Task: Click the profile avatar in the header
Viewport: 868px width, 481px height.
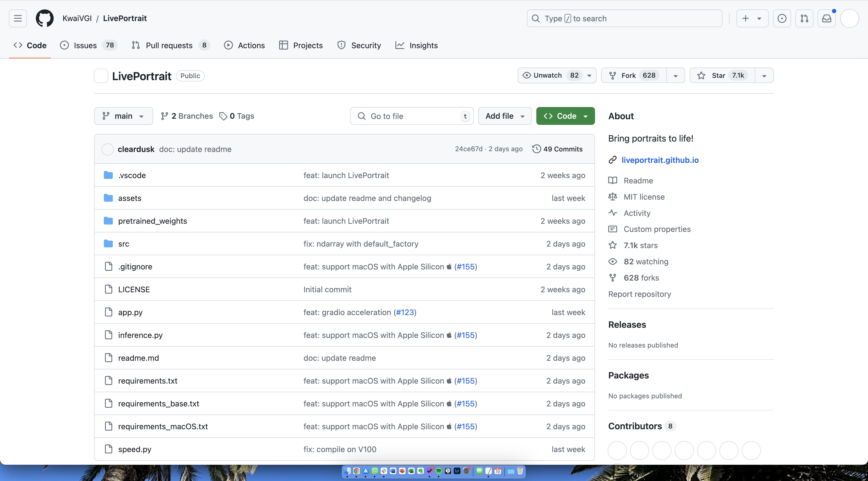Action: (849, 19)
